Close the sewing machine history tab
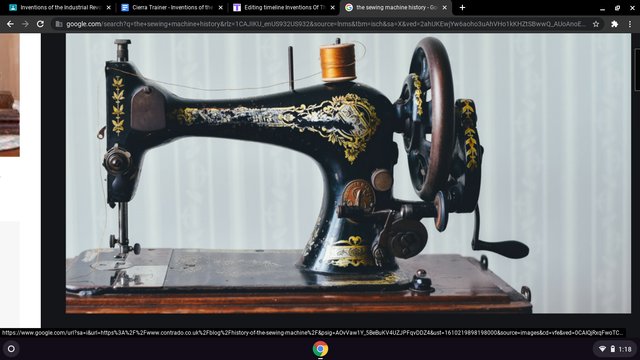Image resolution: width=640 pixels, height=360 pixels. (444, 7)
